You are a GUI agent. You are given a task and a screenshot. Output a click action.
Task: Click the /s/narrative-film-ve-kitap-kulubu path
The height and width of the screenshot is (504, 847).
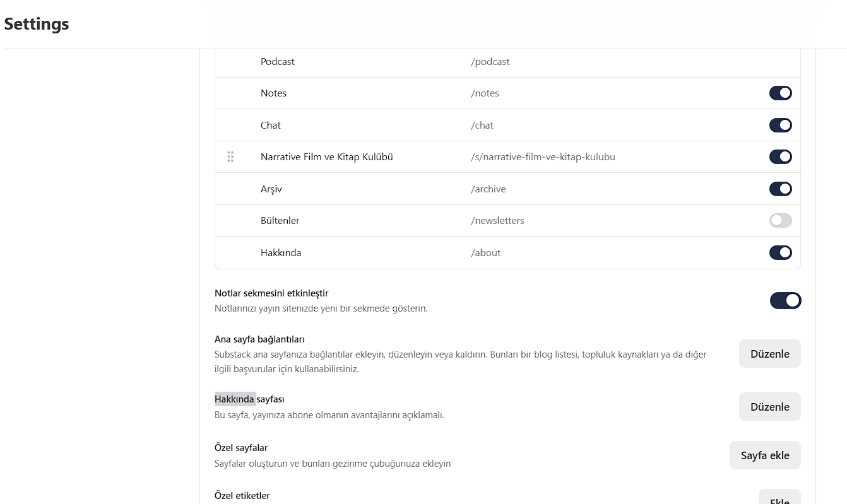[543, 157]
